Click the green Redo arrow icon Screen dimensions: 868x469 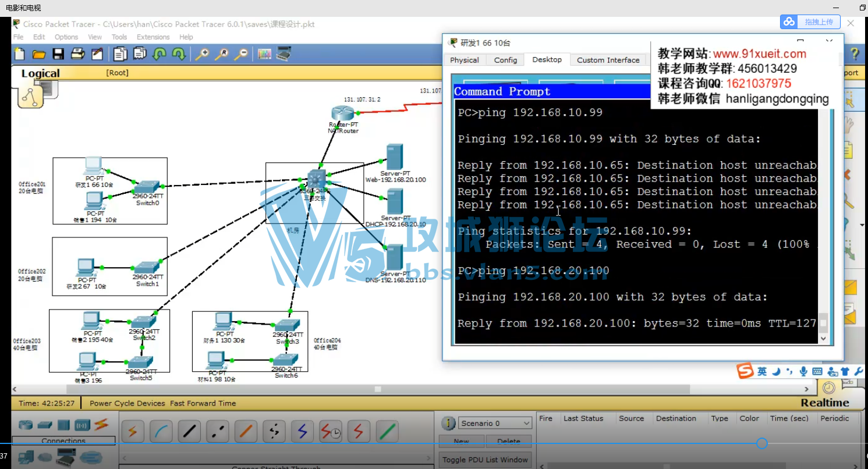click(179, 54)
